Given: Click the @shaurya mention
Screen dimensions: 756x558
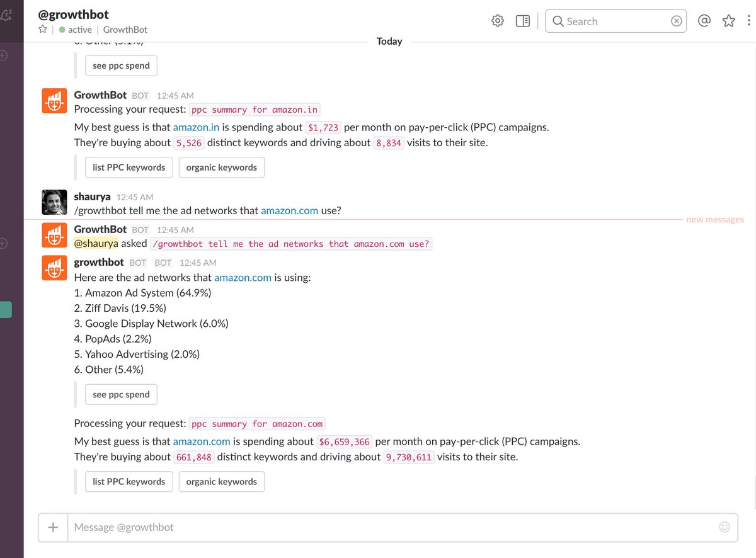Looking at the screenshot, I should 96,243.
